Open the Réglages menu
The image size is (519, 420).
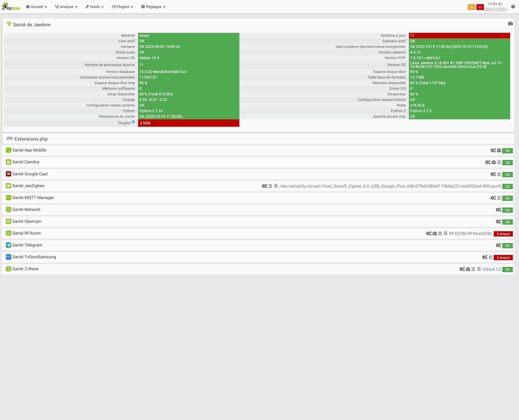pyautogui.click(x=153, y=7)
